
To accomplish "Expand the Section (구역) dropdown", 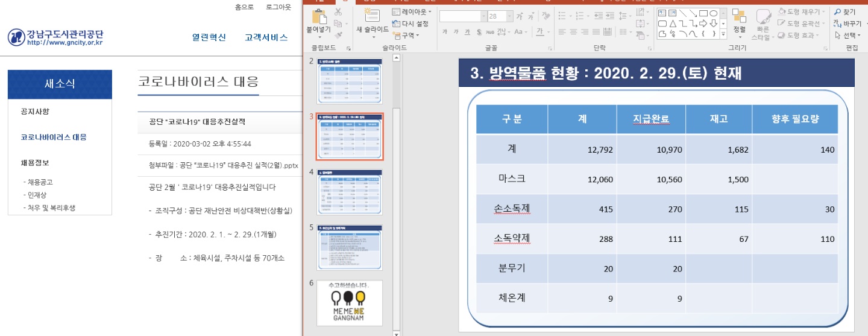I will point(407,35).
